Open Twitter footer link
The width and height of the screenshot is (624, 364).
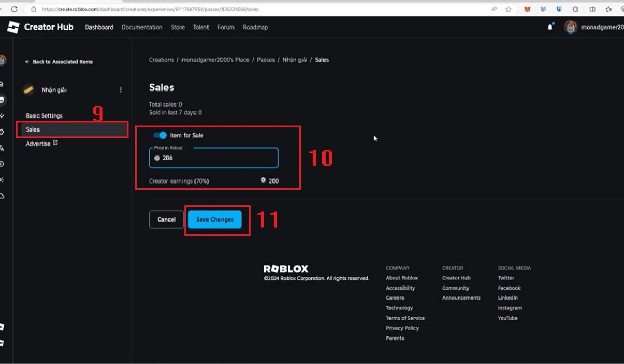(x=506, y=278)
